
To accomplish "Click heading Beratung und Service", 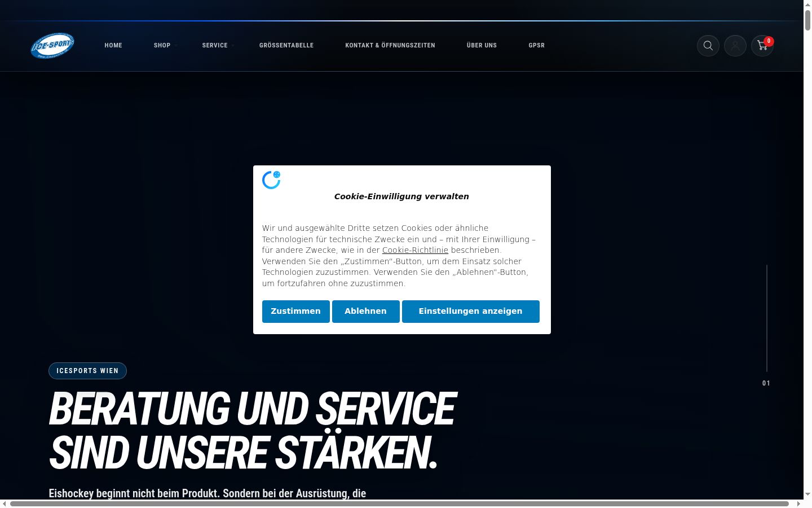I will coord(253,431).
